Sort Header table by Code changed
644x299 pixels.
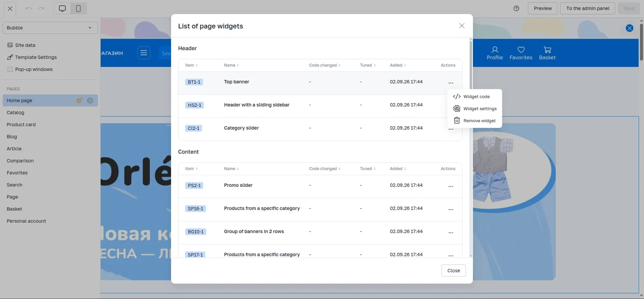[324, 65]
